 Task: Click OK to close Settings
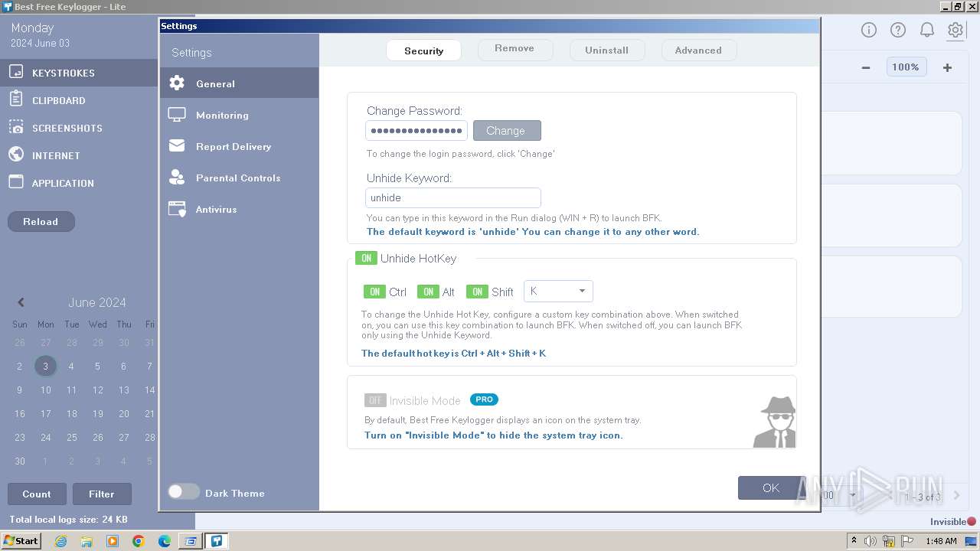point(771,487)
